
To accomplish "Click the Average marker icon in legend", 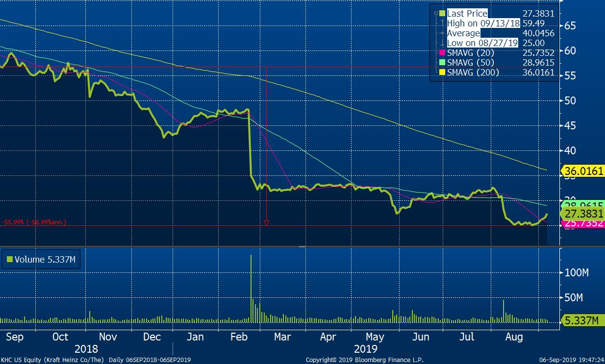I will pyautogui.click(x=442, y=33).
